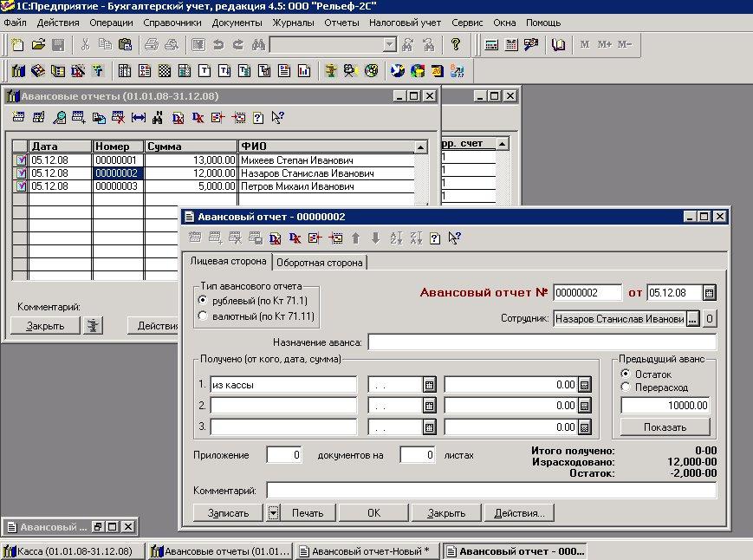Click the M- memory button

click(x=625, y=45)
